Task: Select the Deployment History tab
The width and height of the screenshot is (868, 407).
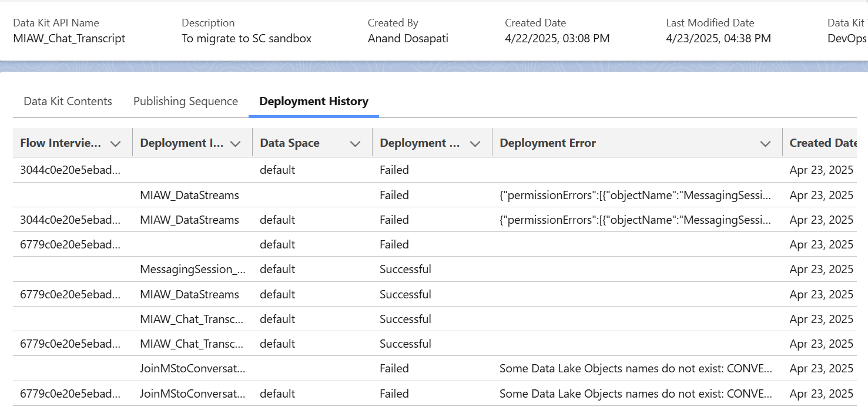Action: [314, 101]
